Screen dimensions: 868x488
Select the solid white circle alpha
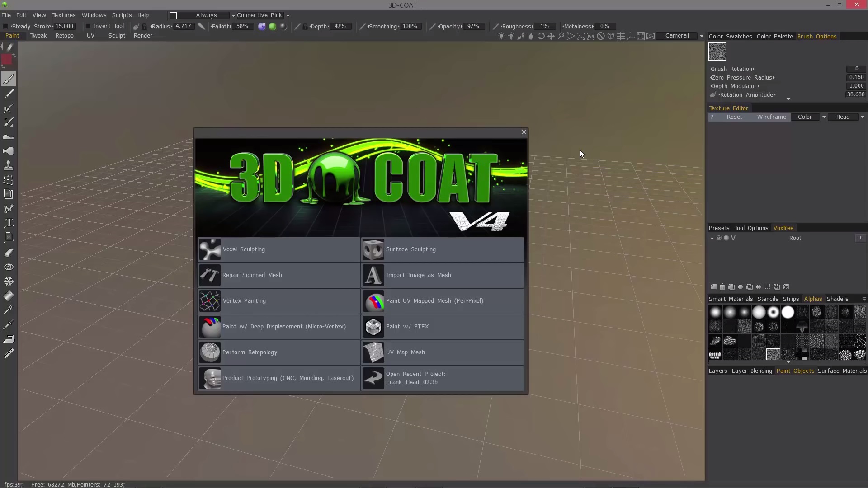788,312
